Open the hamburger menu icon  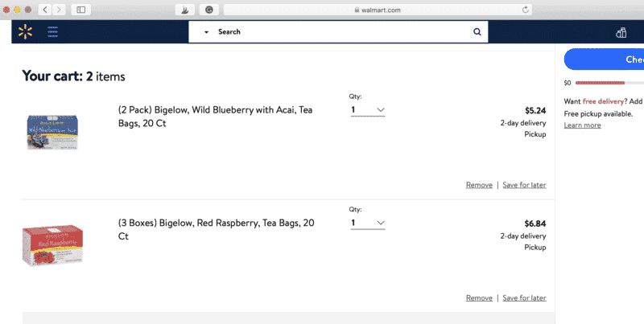tap(52, 31)
